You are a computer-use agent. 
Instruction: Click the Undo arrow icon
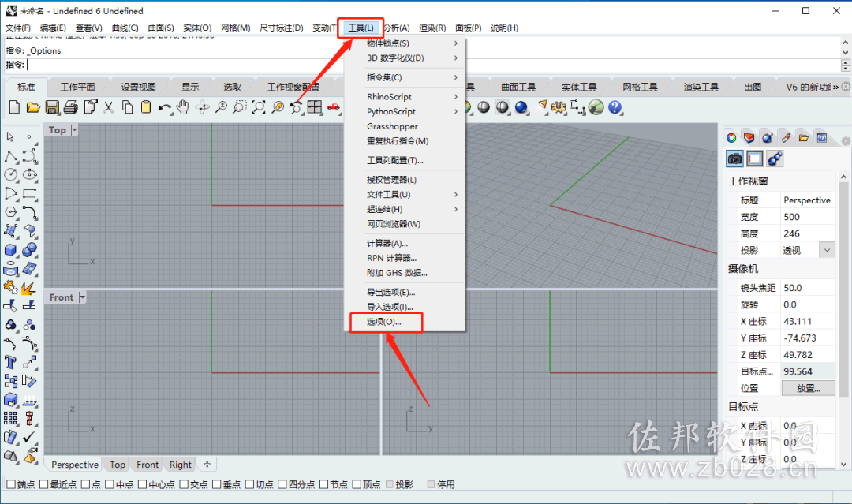tap(165, 108)
